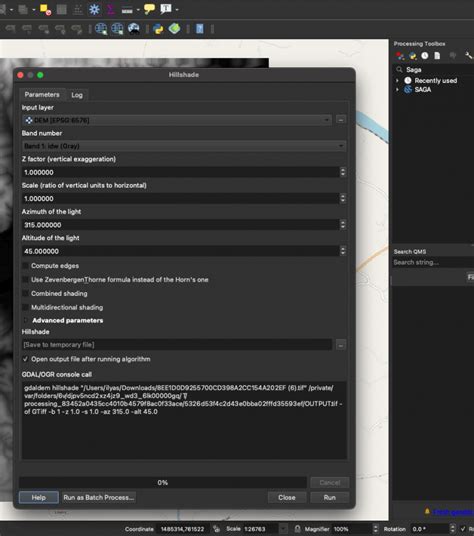Adjust the Rotation spinner arrows
This screenshot has height=536, width=474.
(452, 529)
